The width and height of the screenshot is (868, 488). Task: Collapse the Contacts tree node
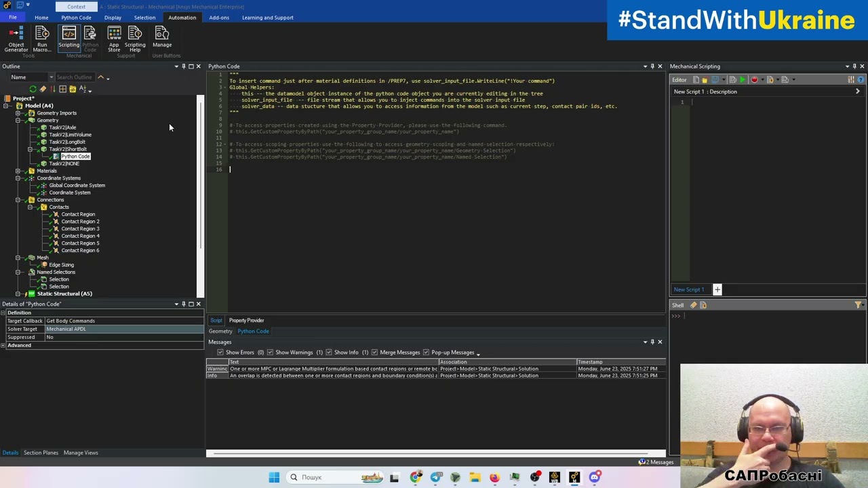pyautogui.click(x=31, y=207)
